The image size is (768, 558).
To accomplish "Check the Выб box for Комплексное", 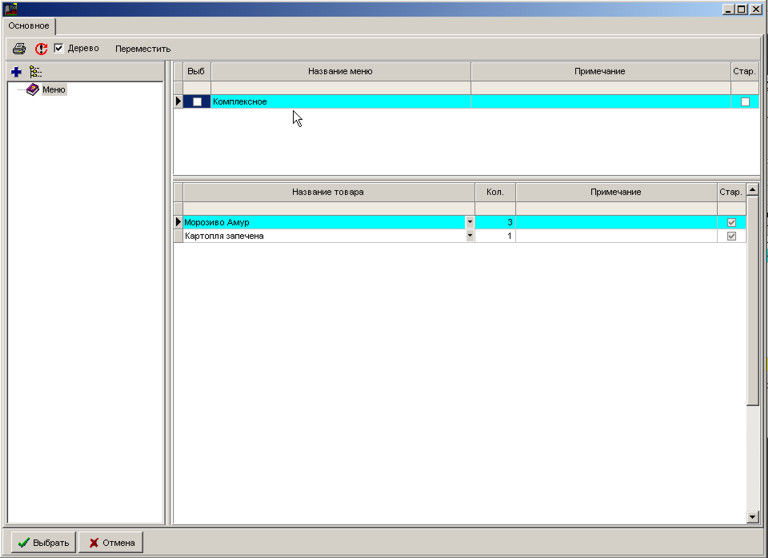I will pyautogui.click(x=197, y=102).
